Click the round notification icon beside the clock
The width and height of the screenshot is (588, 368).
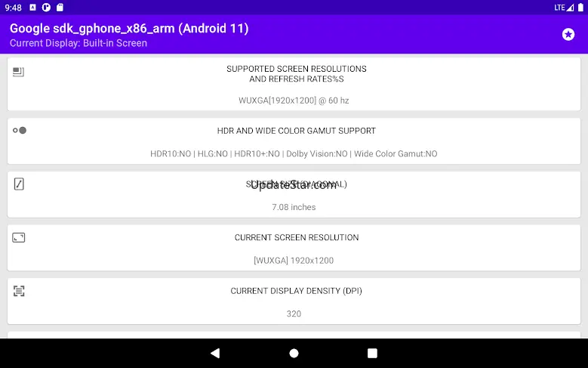46,7
